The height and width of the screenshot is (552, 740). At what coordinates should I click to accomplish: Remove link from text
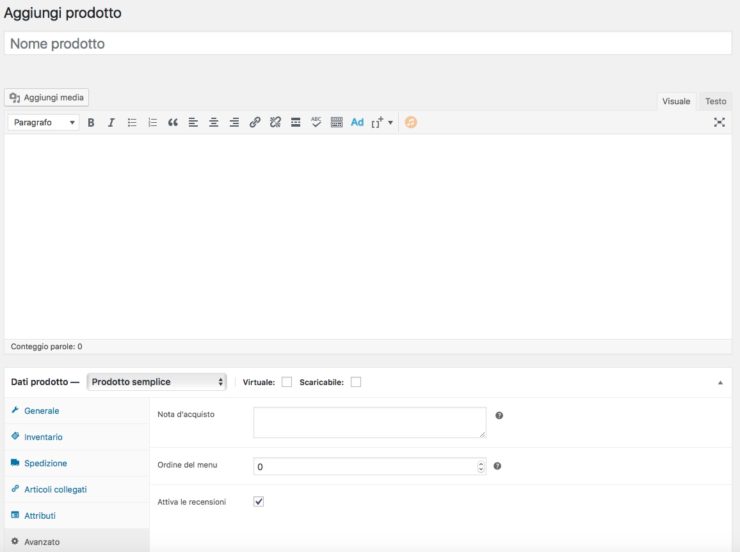coord(275,123)
